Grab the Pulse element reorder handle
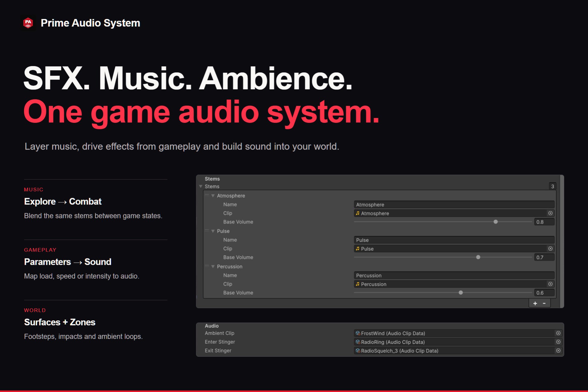This screenshot has height=392, width=588. point(207,231)
